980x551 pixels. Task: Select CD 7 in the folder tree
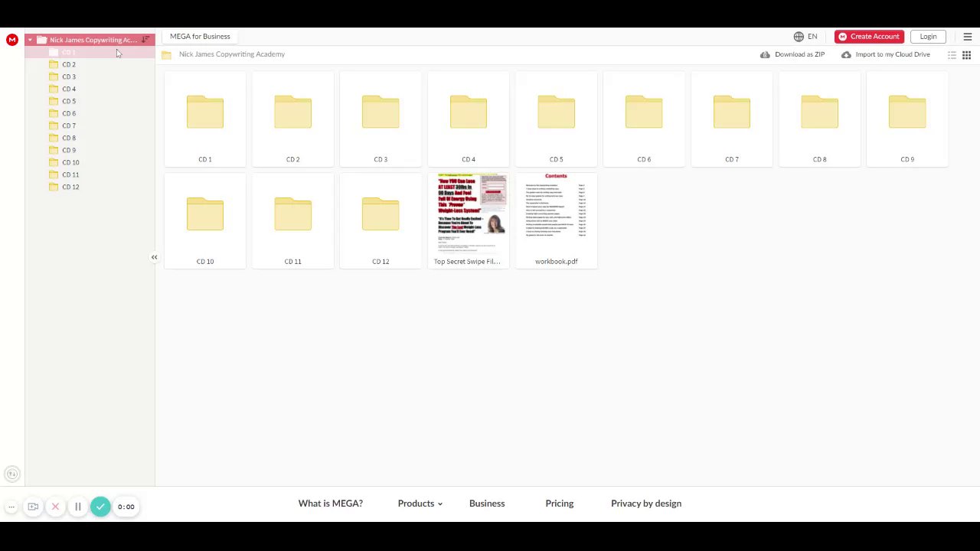(90, 126)
